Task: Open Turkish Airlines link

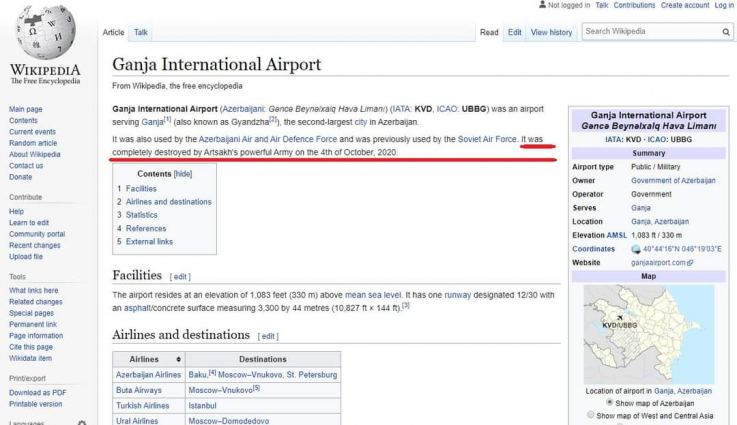Action: pyautogui.click(x=142, y=406)
